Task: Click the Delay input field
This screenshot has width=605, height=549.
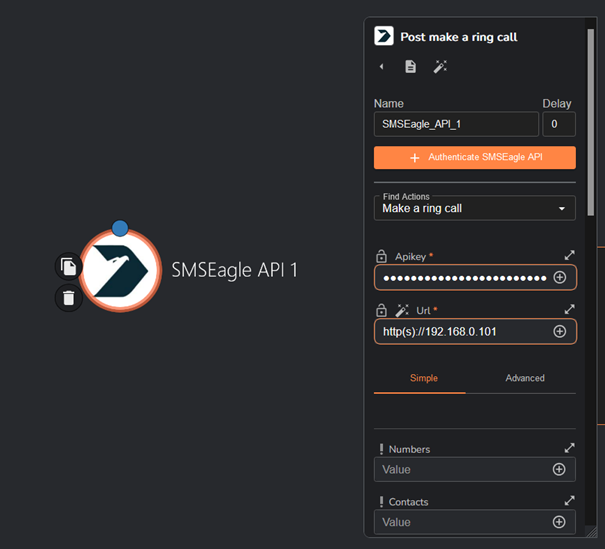Action: [559, 124]
